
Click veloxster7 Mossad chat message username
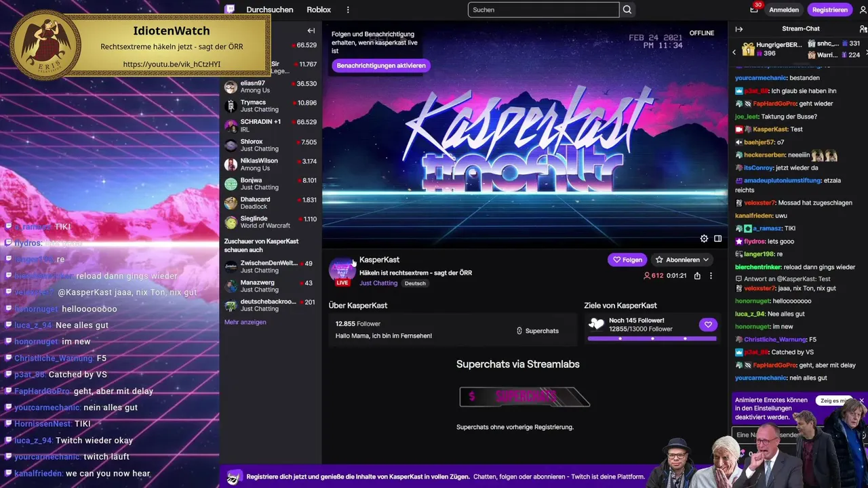coord(759,203)
